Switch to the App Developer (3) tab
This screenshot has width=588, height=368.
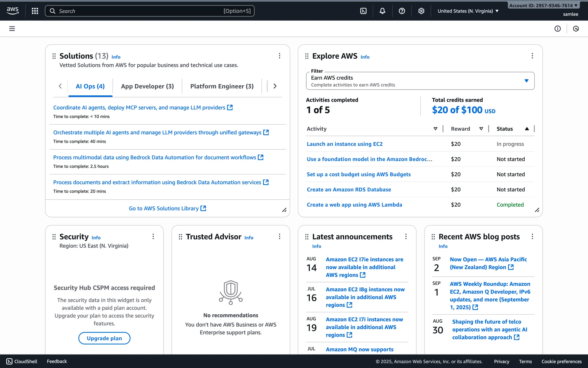tap(147, 86)
